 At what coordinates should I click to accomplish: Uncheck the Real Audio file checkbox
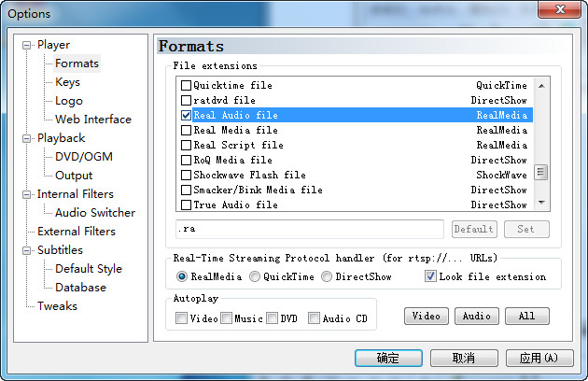[187, 115]
